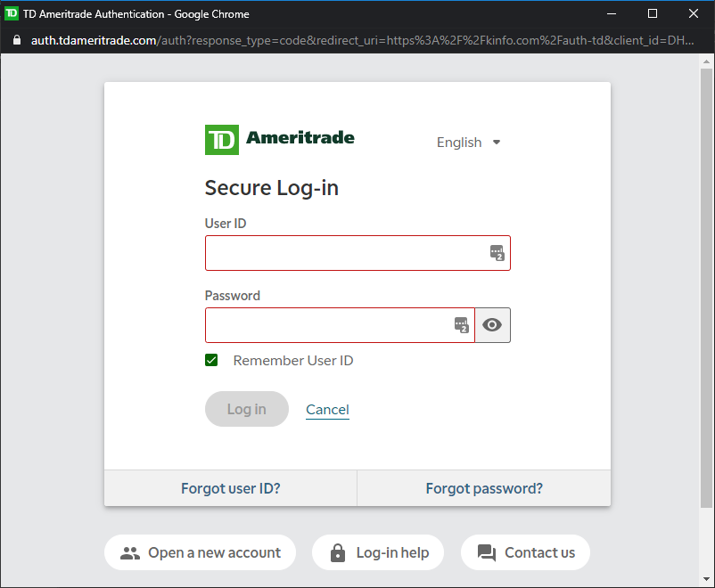The height and width of the screenshot is (588, 715).
Task: Click the scrollbar down arrow
Action: click(706, 579)
